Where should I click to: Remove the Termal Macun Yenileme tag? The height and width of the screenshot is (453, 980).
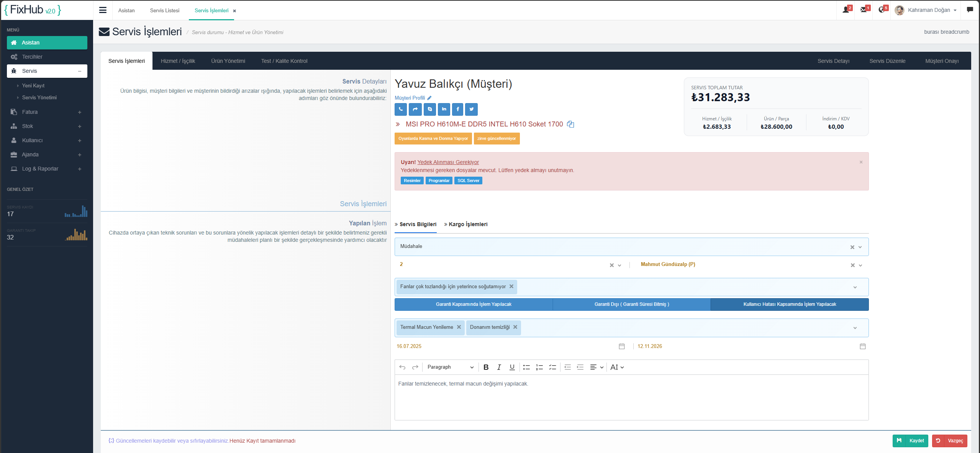click(x=459, y=327)
